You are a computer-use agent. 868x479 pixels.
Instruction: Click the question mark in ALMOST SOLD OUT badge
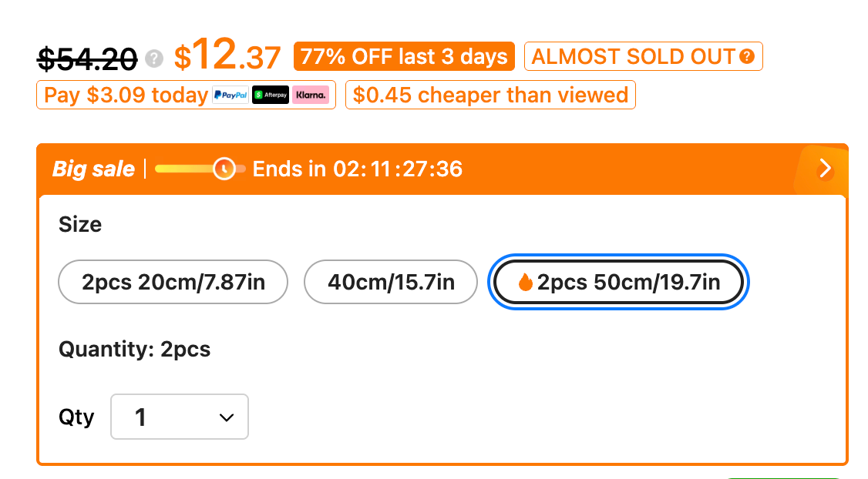(x=746, y=56)
